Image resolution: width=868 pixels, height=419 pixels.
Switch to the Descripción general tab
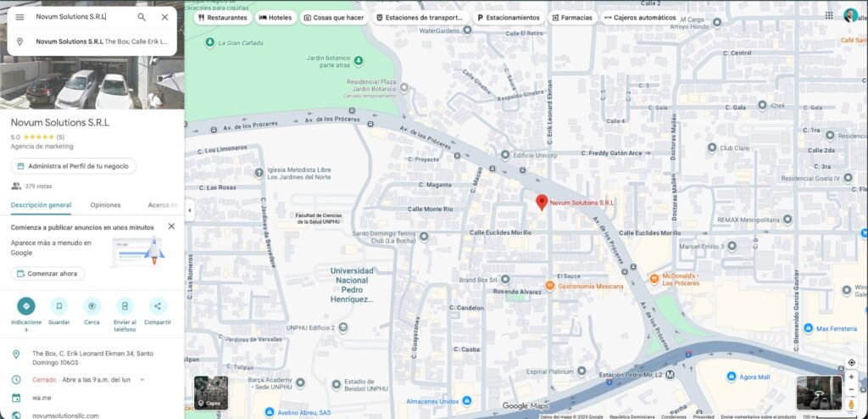[x=41, y=205]
